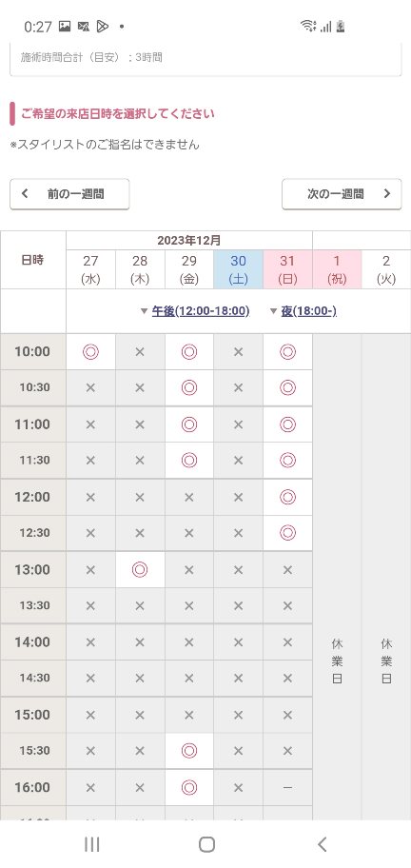Viewport: 411px width, 868px height.
Task: Open the recent apps navigation button
Action: pyautogui.click(x=92, y=844)
